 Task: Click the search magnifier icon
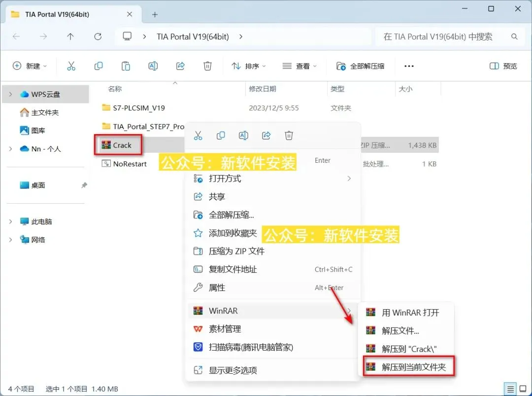pyautogui.click(x=514, y=36)
